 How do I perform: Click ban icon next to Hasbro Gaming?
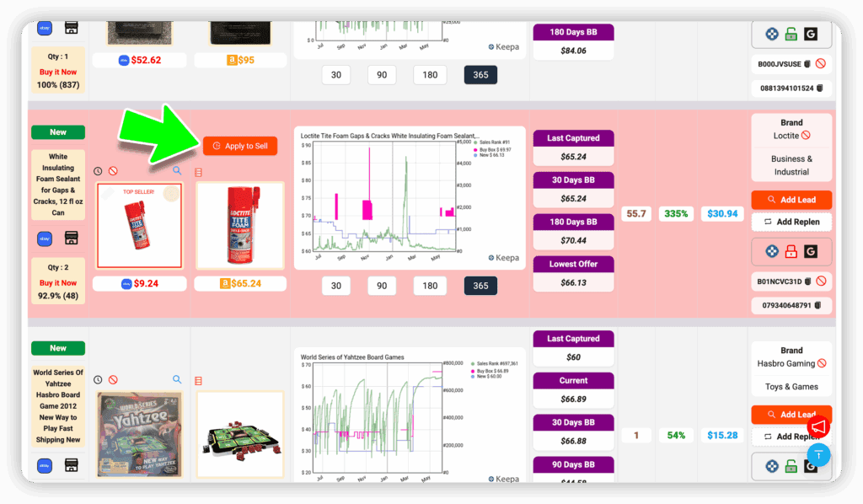pyautogui.click(x=822, y=363)
